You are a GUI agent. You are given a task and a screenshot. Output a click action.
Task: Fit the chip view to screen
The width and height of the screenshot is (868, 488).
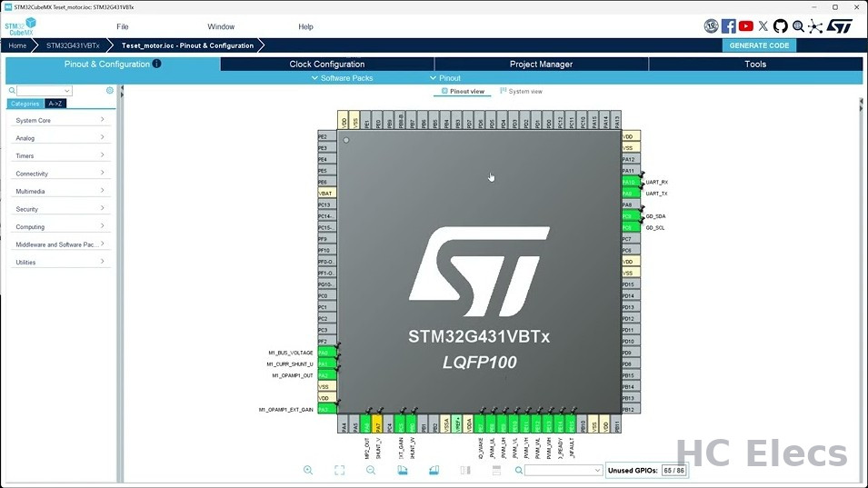pyautogui.click(x=339, y=471)
